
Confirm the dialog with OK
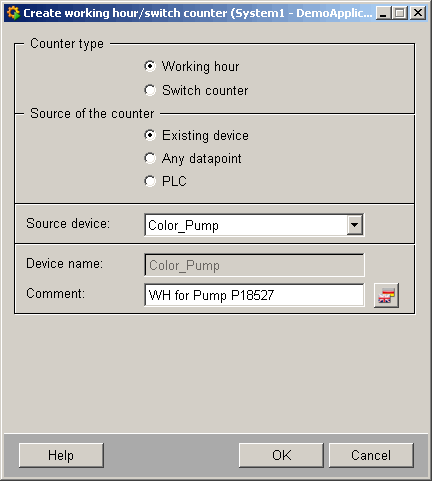tap(281, 455)
